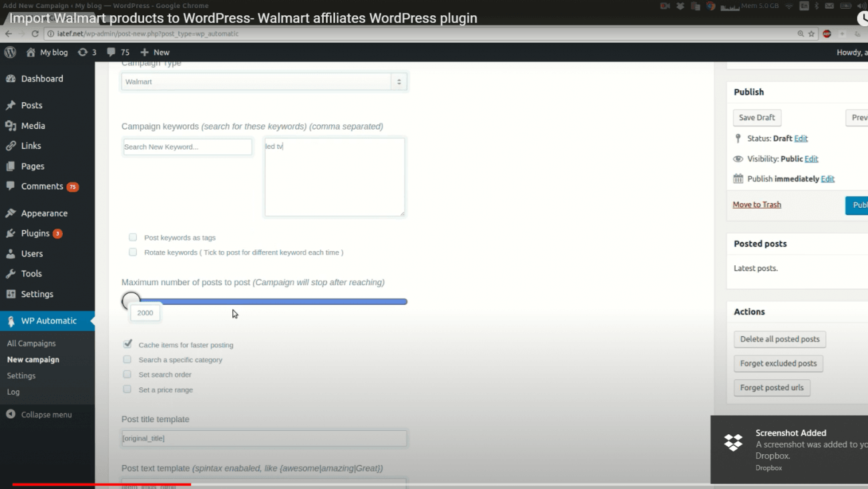Click the WP Automatic sidebar icon

point(11,321)
